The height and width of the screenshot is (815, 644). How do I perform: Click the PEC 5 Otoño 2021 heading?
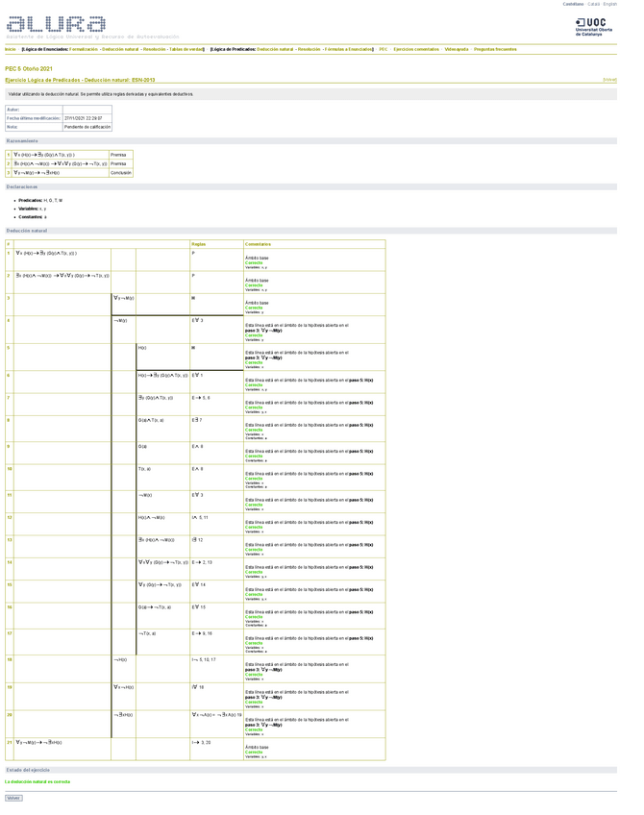[29, 69]
